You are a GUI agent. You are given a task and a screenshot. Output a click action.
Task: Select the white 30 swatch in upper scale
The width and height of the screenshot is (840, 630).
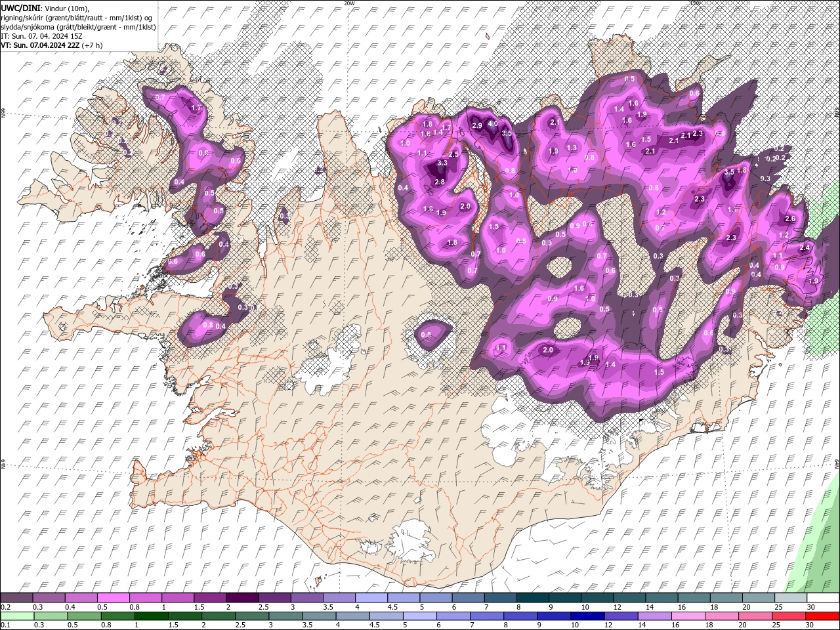823,598
